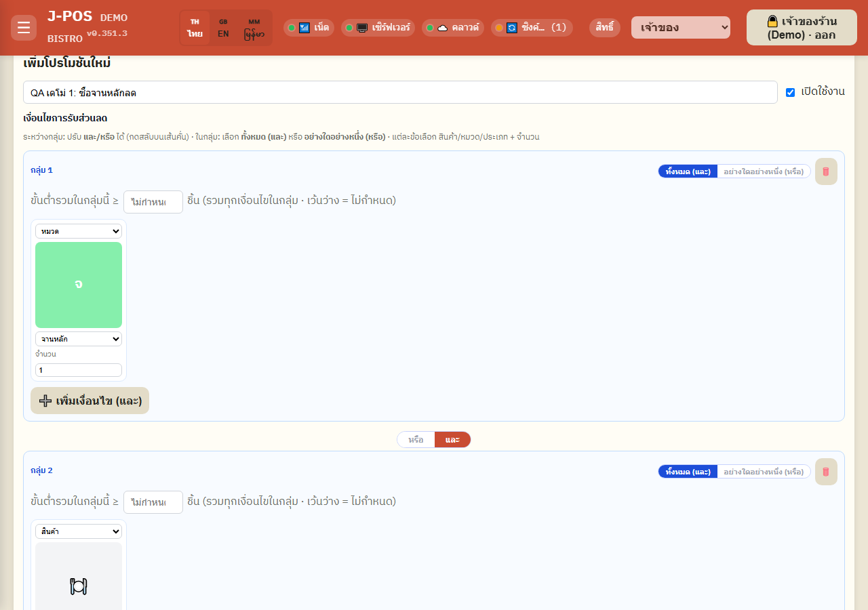This screenshot has width=868, height=610.
Task: Click the green category tile จ
Action: [79, 285]
